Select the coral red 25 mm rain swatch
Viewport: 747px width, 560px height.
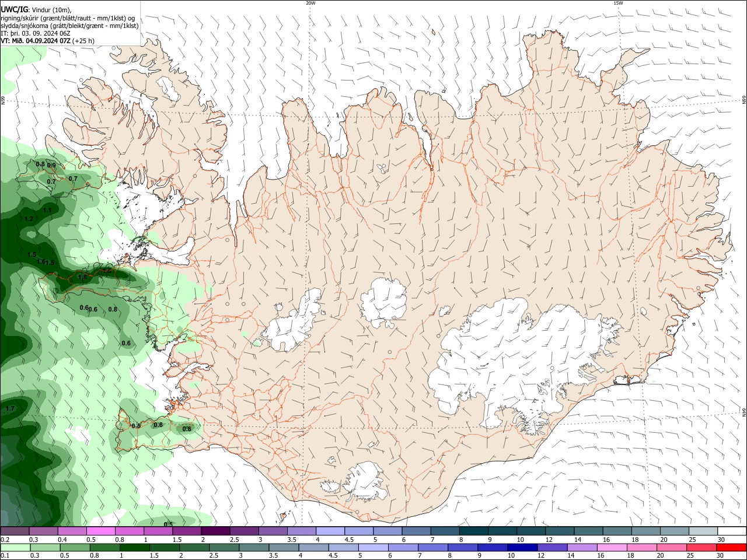tap(701, 548)
